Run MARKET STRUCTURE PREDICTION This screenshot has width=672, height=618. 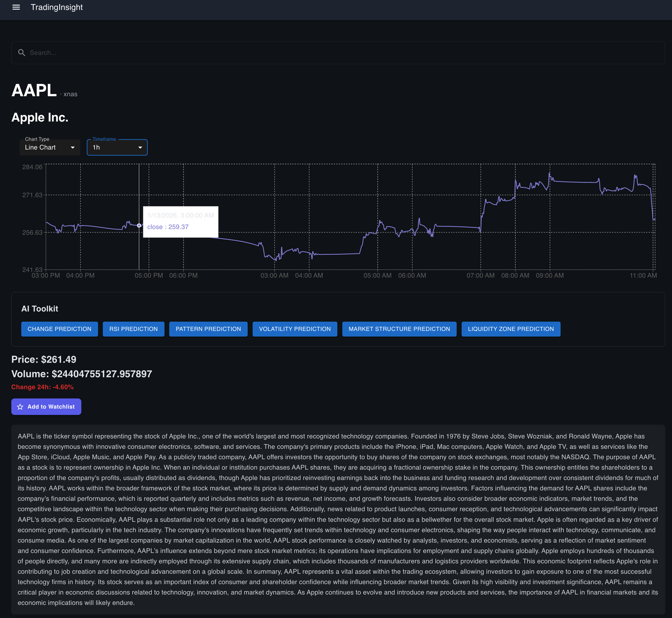coord(399,329)
